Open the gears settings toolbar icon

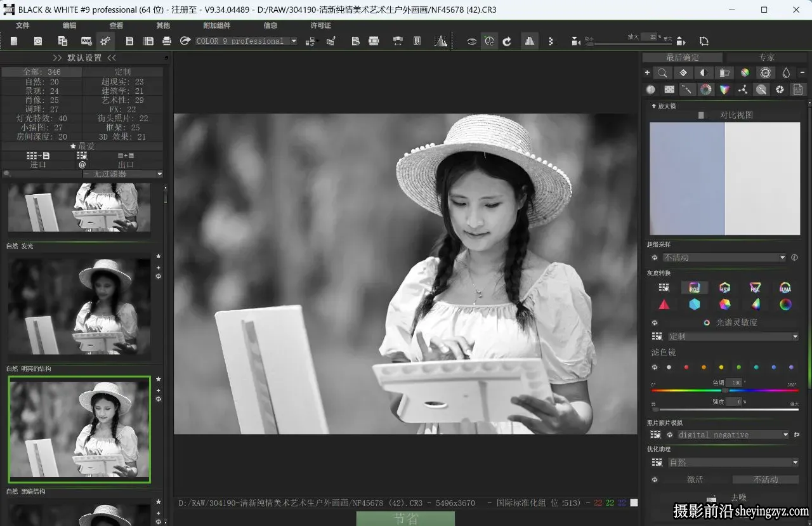tap(105, 41)
